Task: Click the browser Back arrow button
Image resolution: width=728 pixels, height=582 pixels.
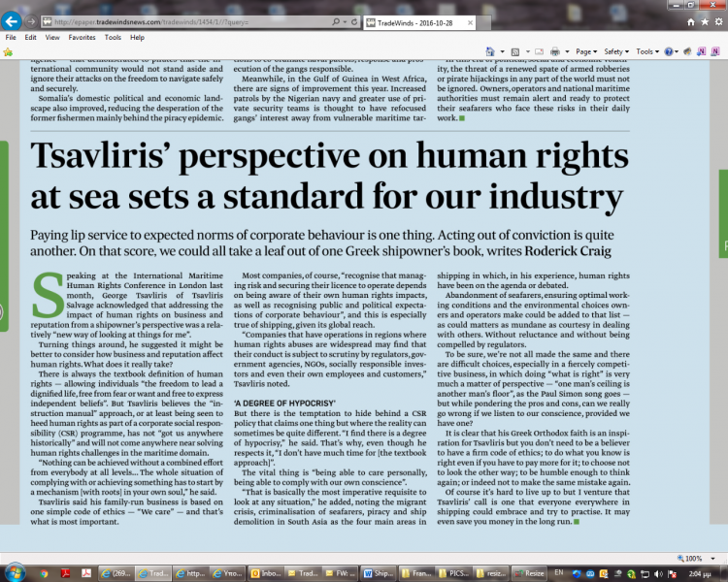Action: (x=13, y=18)
